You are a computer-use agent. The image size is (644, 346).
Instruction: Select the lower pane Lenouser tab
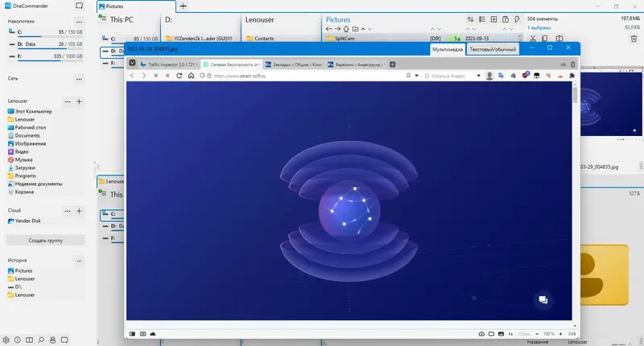pyautogui.click(x=111, y=181)
